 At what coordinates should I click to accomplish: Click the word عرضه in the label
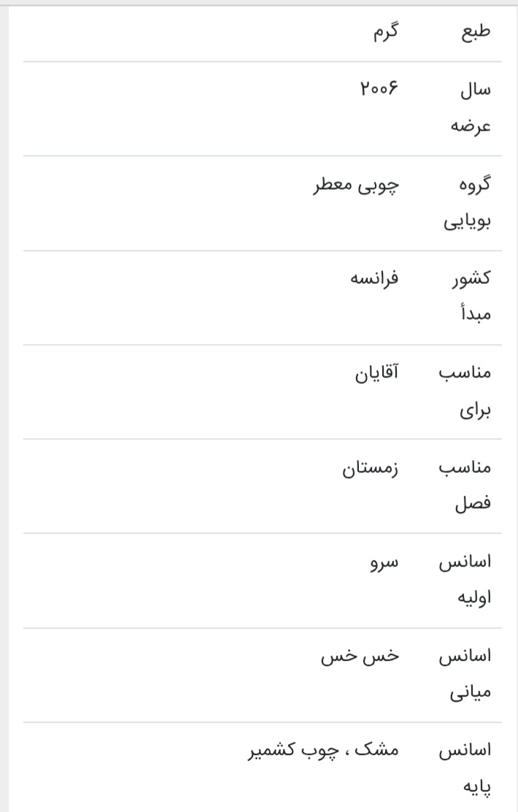[x=470, y=126]
